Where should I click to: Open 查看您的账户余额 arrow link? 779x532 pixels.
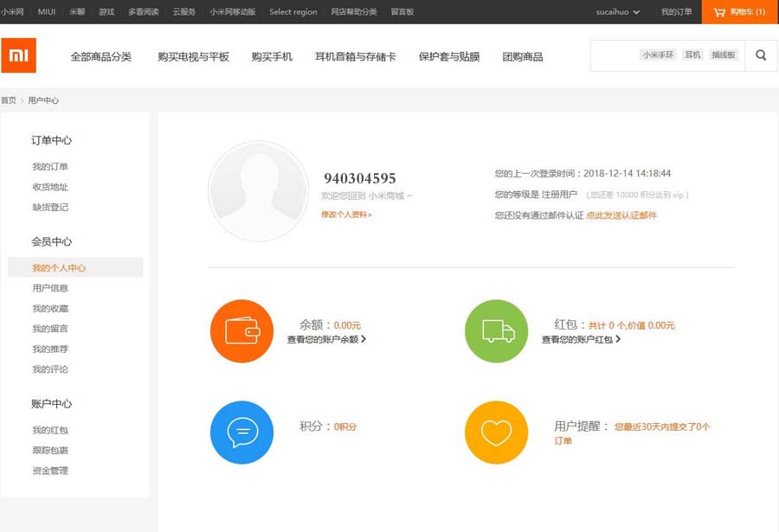point(326,340)
